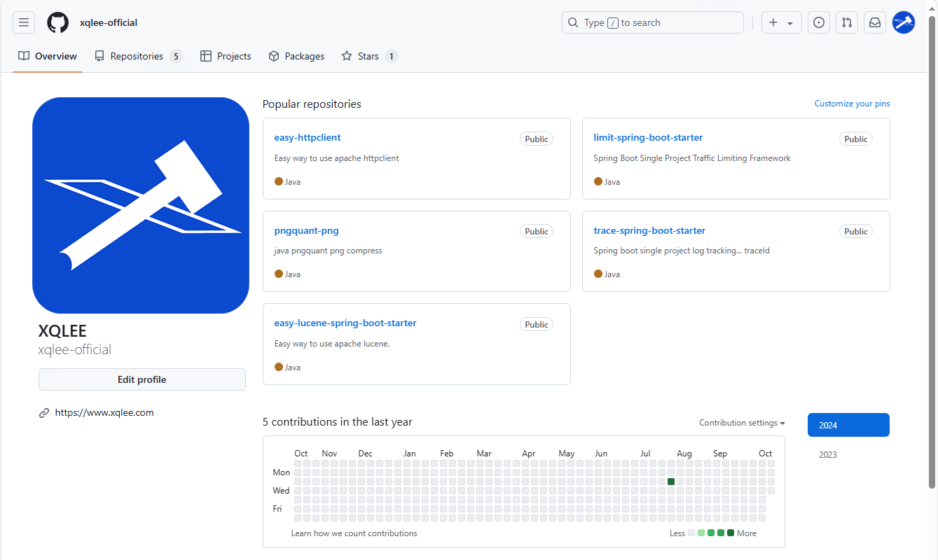The width and height of the screenshot is (938, 560).
Task: Open the hamburger navigation menu
Action: (24, 22)
